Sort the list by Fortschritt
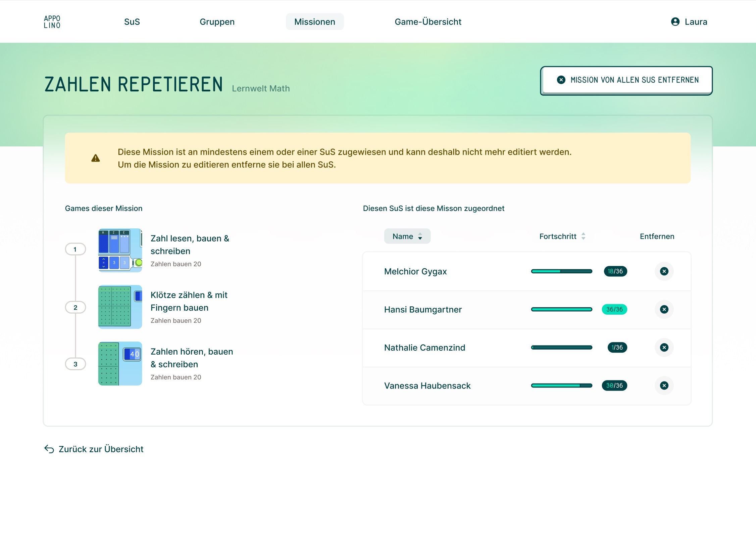The height and width of the screenshot is (537, 756). pyautogui.click(x=562, y=236)
